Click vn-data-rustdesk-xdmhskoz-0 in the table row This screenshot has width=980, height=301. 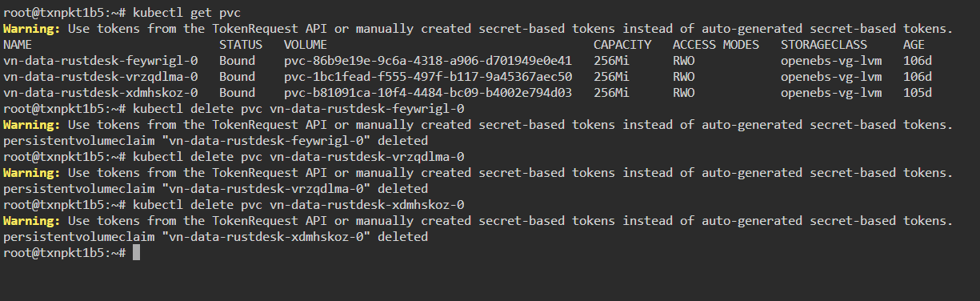coord(100,92)
